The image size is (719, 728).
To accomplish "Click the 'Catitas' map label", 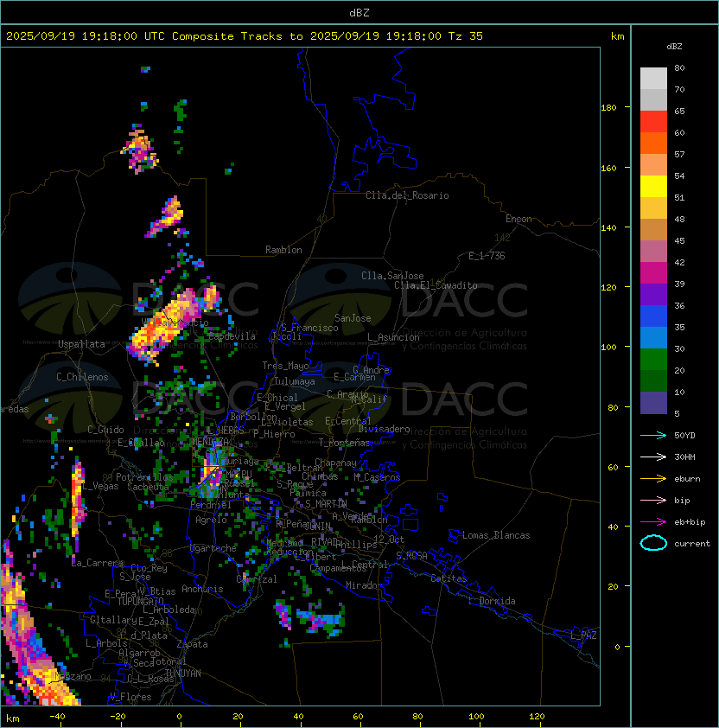I will click(x=449, y=578).
